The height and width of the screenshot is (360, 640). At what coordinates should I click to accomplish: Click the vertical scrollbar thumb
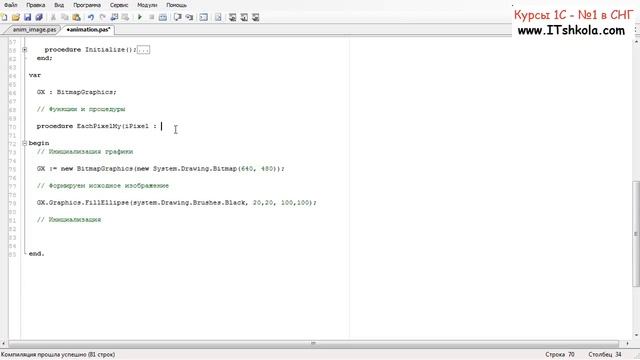coord(636,233)
